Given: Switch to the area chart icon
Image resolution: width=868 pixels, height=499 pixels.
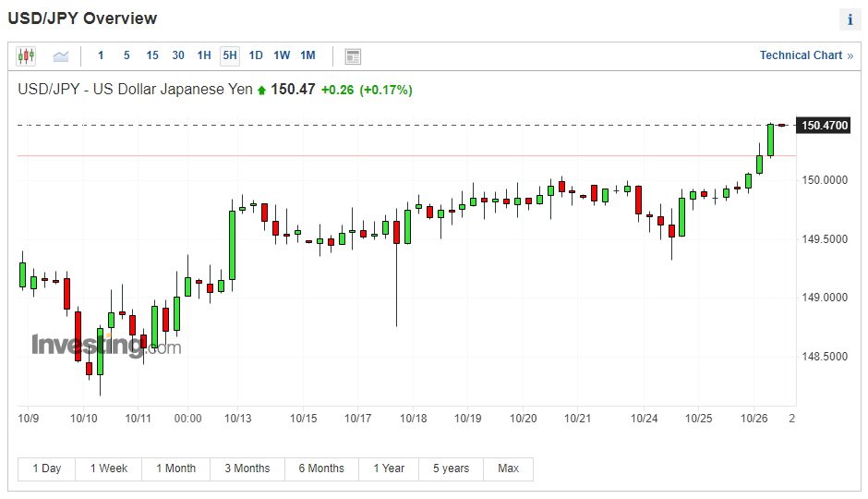Looking at the screenshot, I should click(x=61, y=56).
